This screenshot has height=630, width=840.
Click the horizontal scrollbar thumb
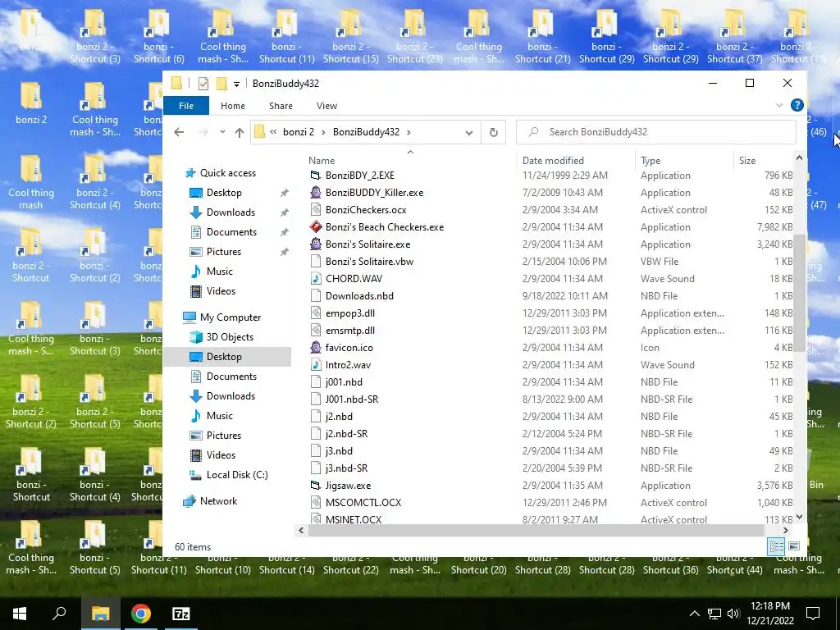coord(536,531)
